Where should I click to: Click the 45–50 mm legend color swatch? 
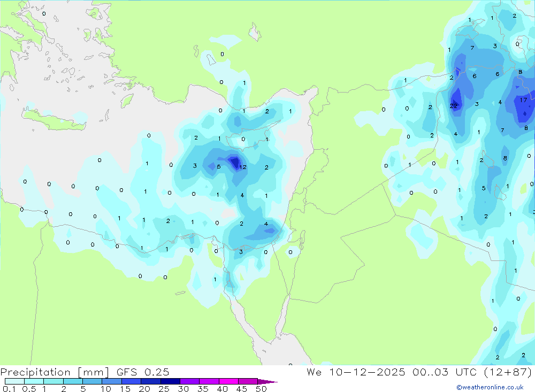(248, 381)
